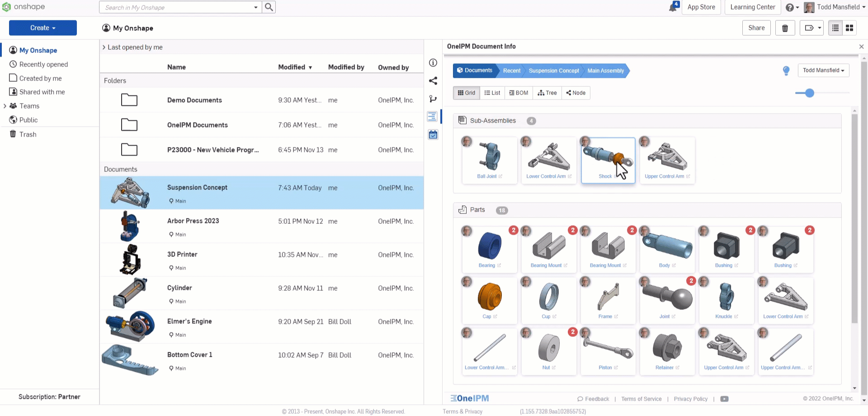
Task: Click the Share button
Action: point(756,28)
